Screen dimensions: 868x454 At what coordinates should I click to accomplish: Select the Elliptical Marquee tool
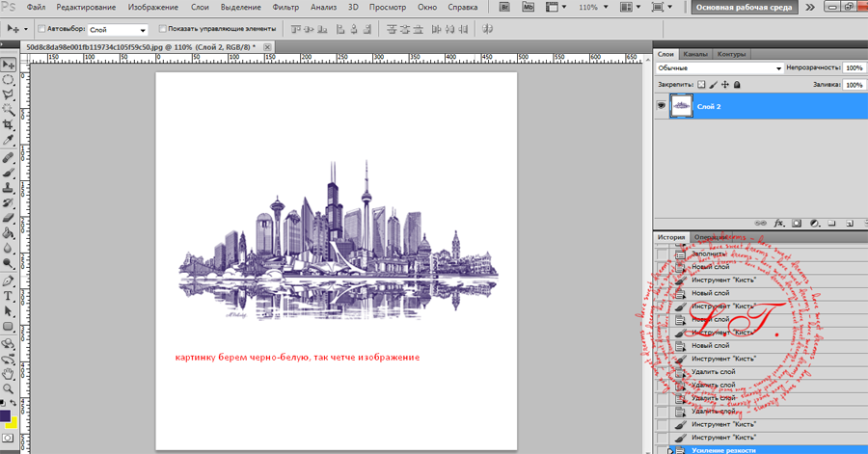[8, 80]
